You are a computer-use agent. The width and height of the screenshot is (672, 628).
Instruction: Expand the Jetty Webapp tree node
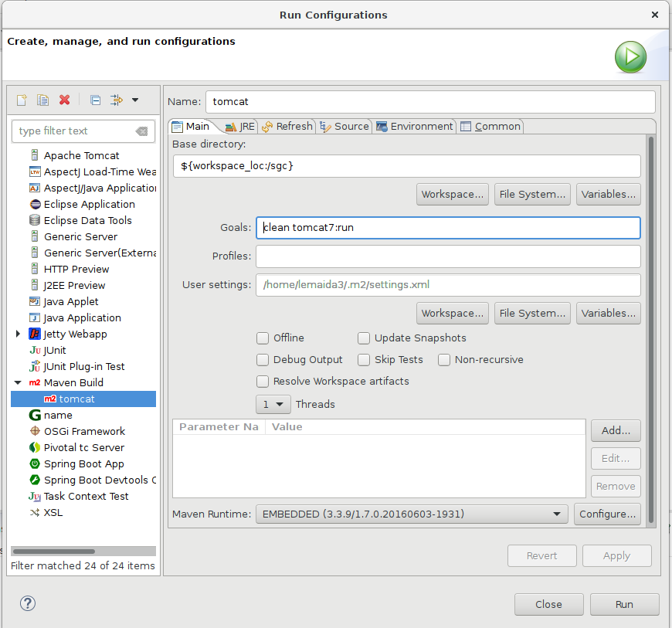pos(18,334)
